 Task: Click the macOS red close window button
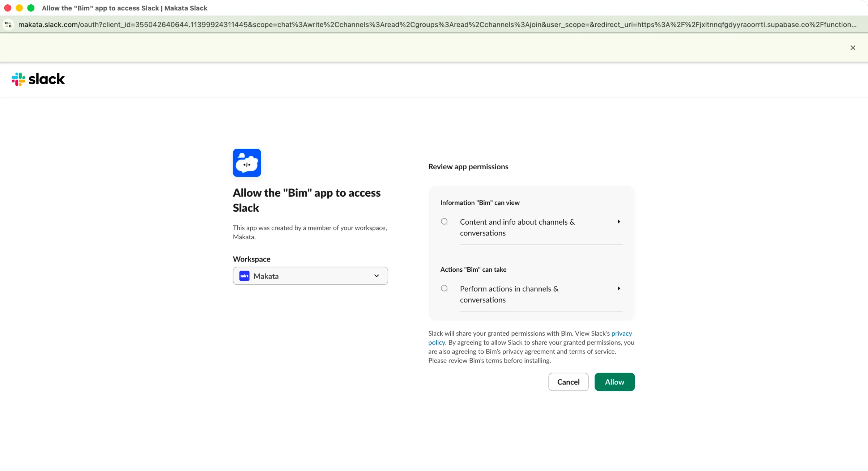(x=8, y=8)
